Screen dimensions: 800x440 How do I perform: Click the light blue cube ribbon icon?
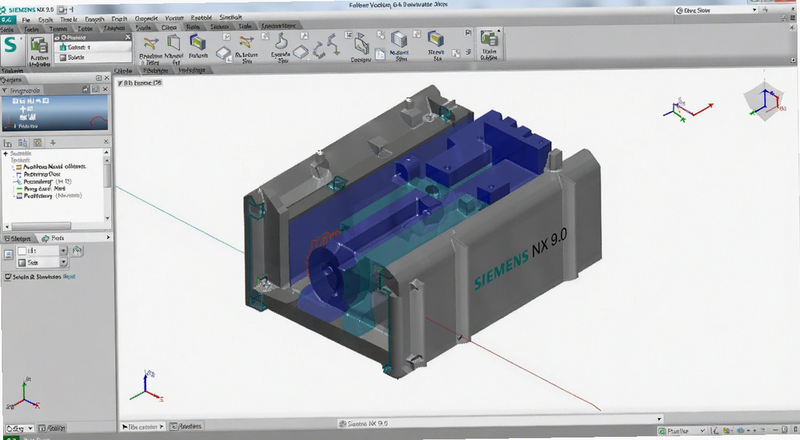(x=399, y=39)
